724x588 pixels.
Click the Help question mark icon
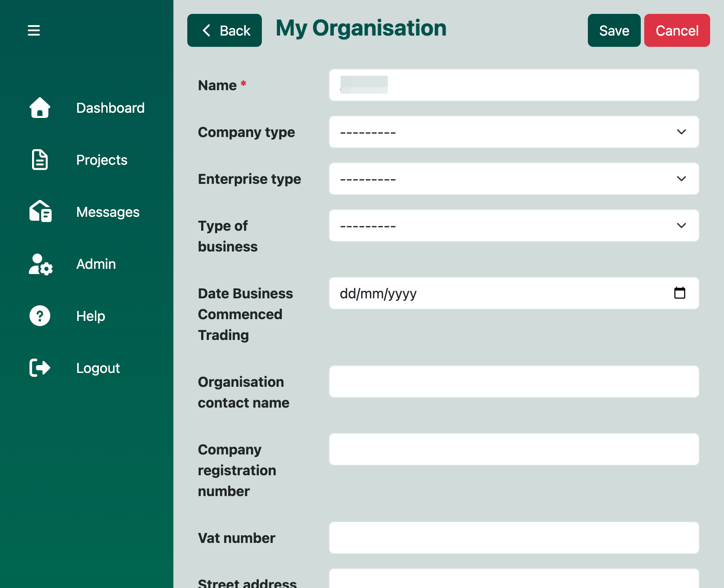pos(40,316)
